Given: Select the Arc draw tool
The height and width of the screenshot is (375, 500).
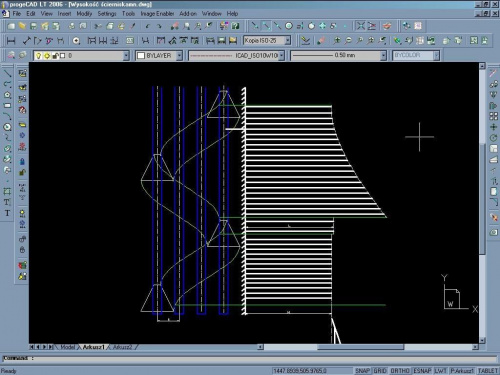Looking at the screenshot, I should 7,116.
